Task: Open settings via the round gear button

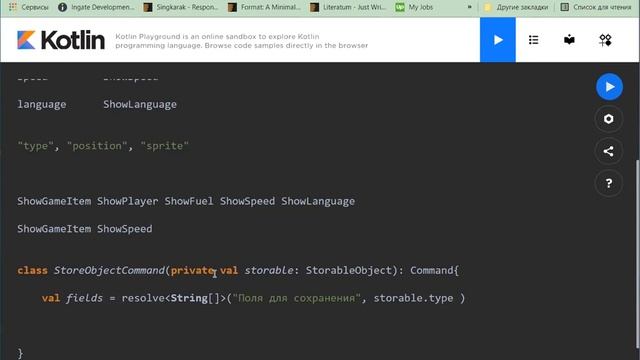Action: click(x=609, y=119)
